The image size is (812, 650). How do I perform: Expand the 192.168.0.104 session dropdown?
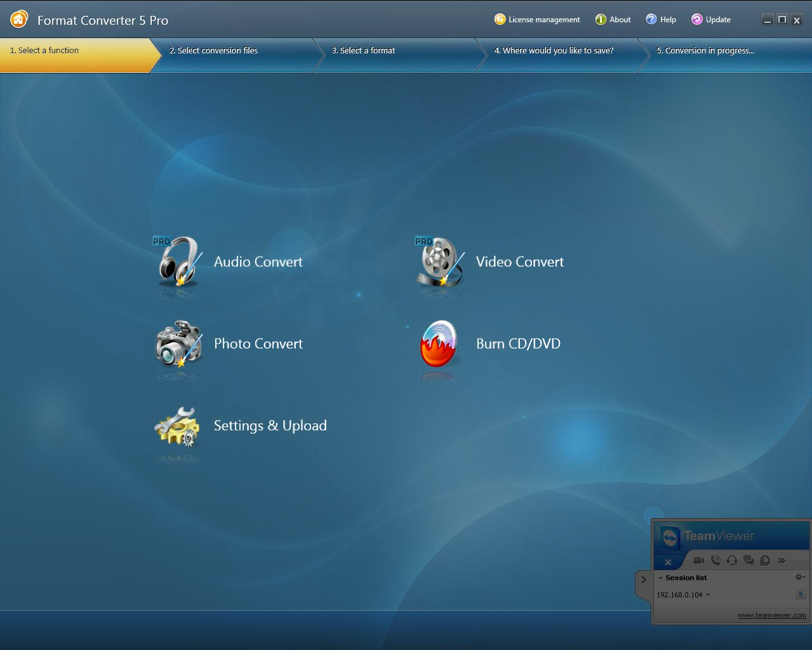708,595
